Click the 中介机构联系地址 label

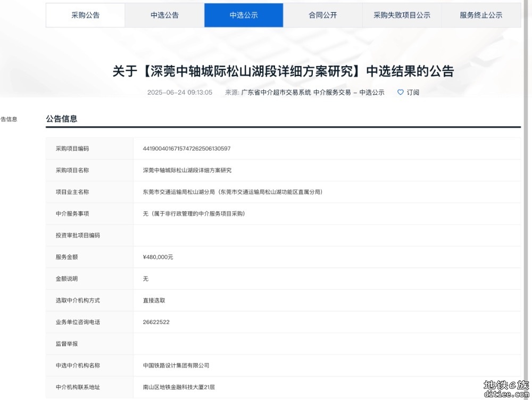tap(78, 387)
